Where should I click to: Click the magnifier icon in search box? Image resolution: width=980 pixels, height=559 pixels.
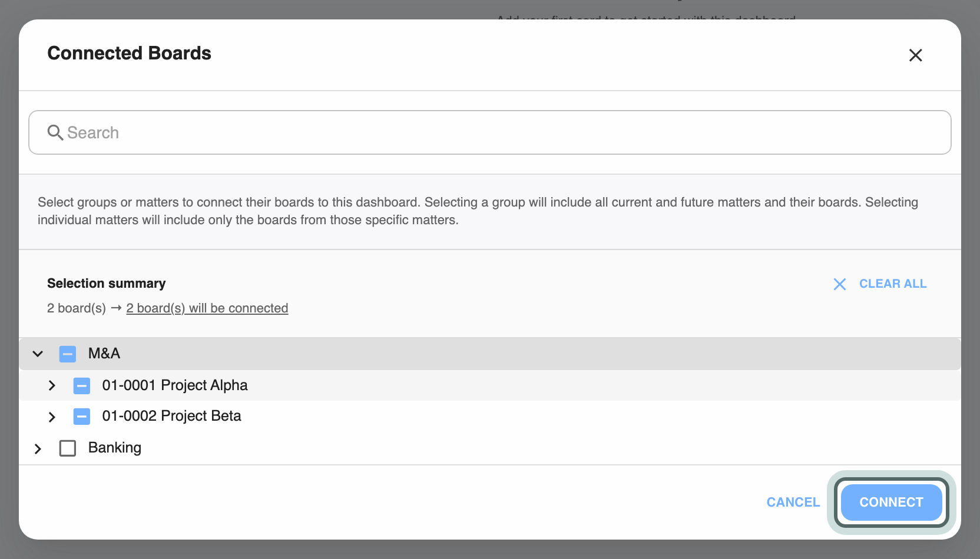[x=55, y=132]
